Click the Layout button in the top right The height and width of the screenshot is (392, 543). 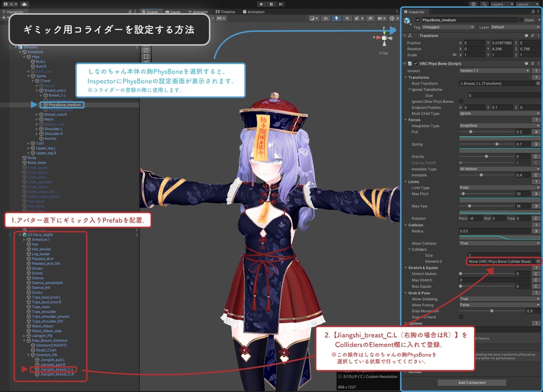527,4
